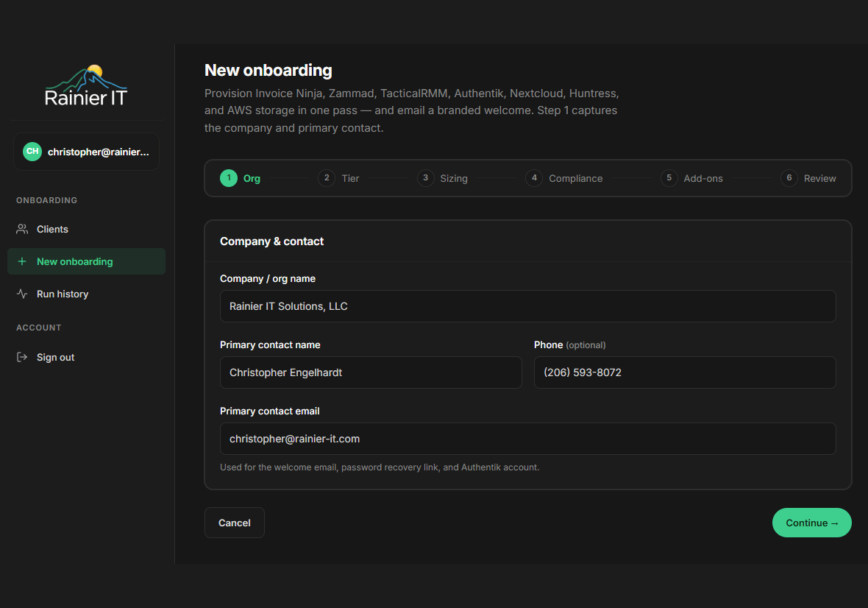Click the Sign out arrow icon
This screenshot has width=868, height=608.
coord(22,357)
